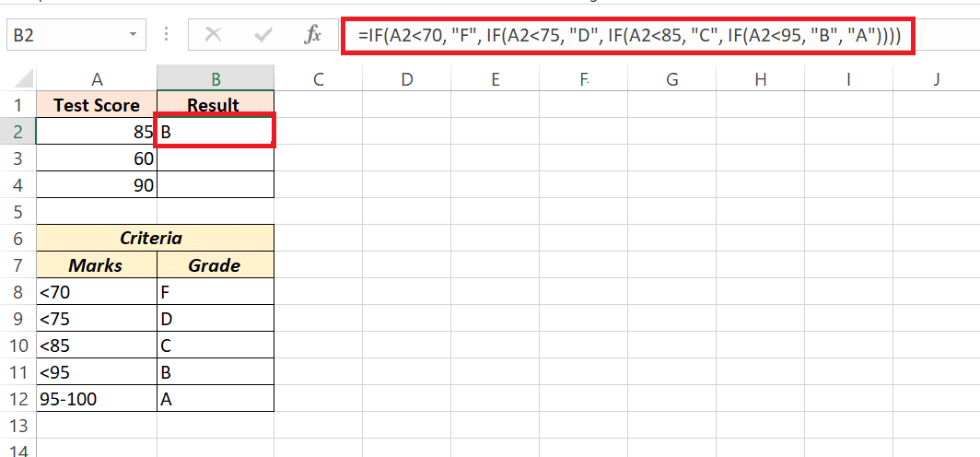Click cell B2 containing result B
This screenshot has height=457, width=980.
click(x=216, y=132)
